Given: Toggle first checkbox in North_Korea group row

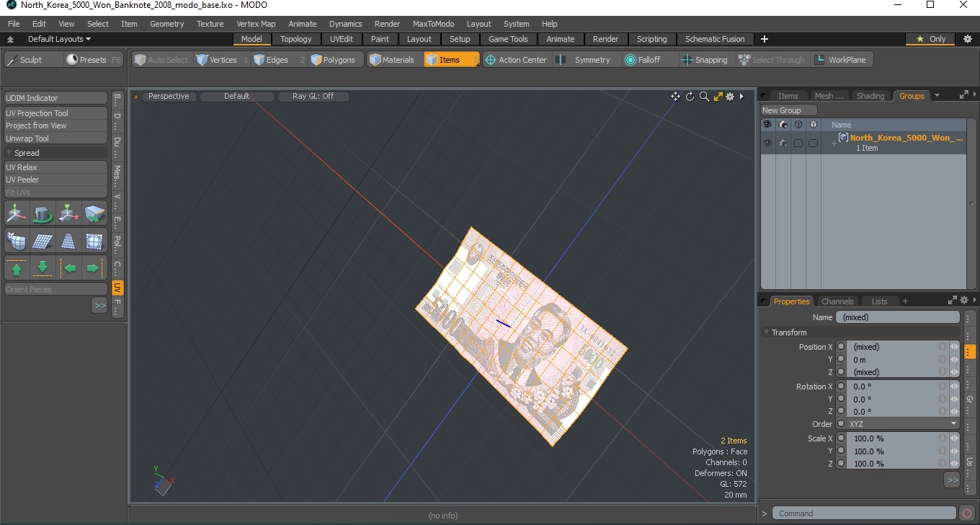Looking at the screenshot, I should (x=798, y=143).
